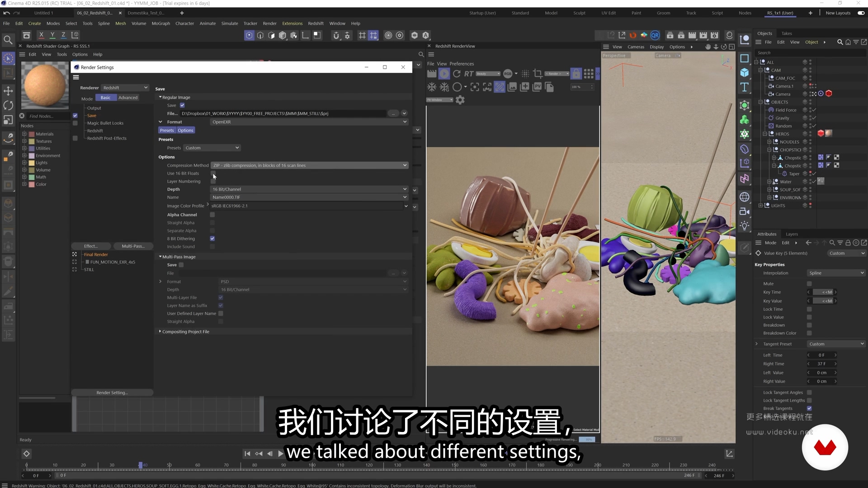Click the RT interactive render button in RenderView

[469, 74]
